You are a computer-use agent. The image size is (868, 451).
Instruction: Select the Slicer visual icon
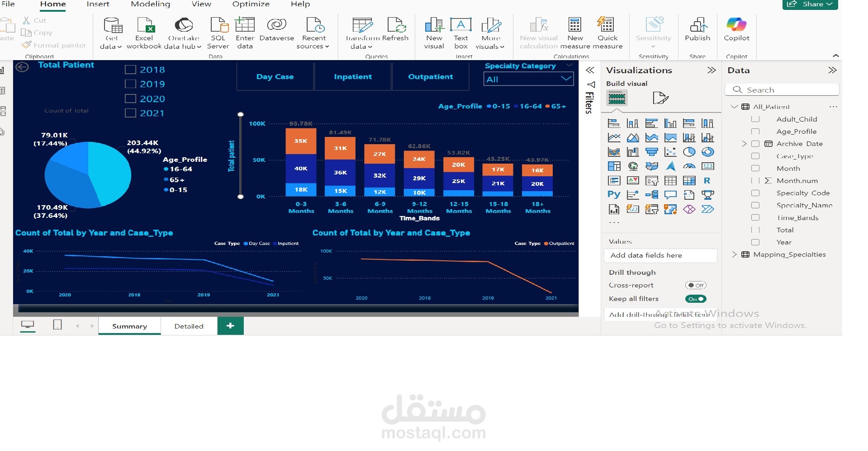click(651, 181)
